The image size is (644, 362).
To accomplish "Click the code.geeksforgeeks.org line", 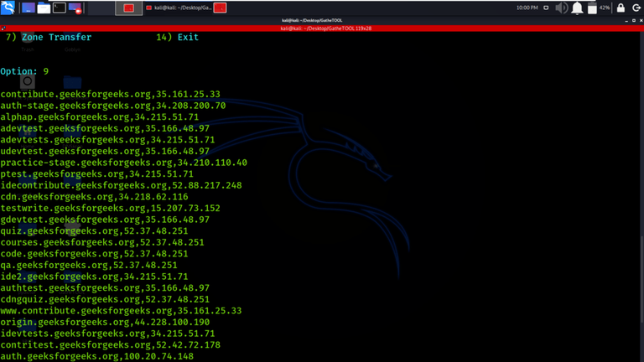I will [x=94, y=254].
